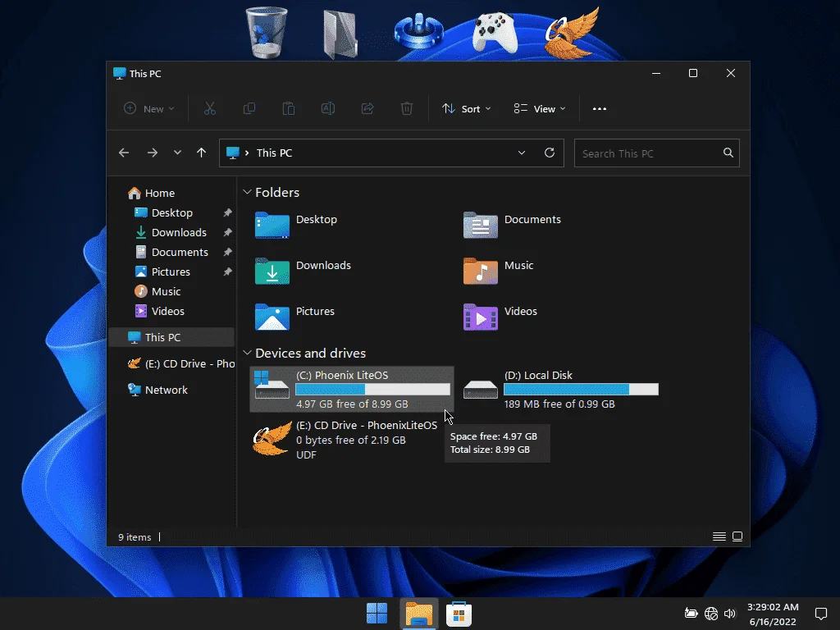Screen dimensions: 840x630
Task: Open the network globe tray icon
Action: [711, 614]
